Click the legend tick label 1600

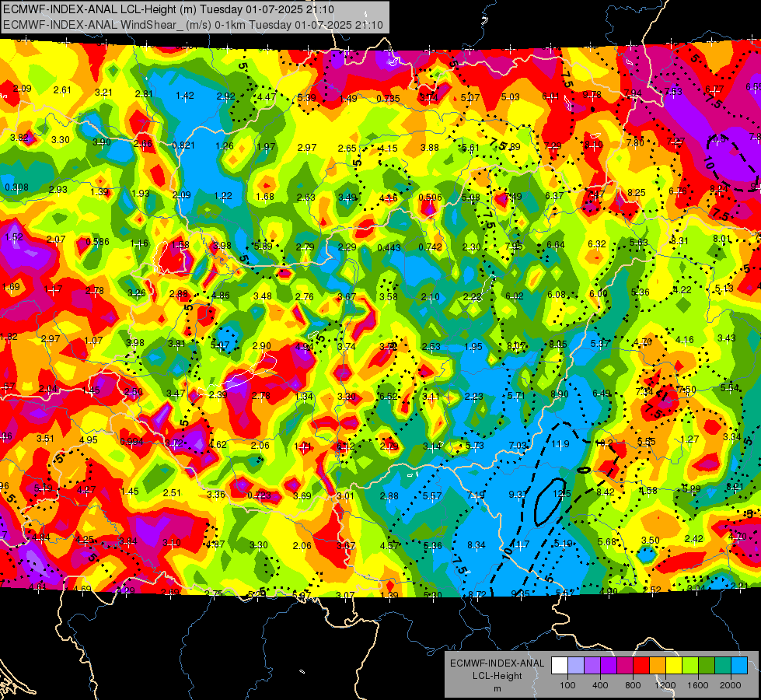pos(697,685)
